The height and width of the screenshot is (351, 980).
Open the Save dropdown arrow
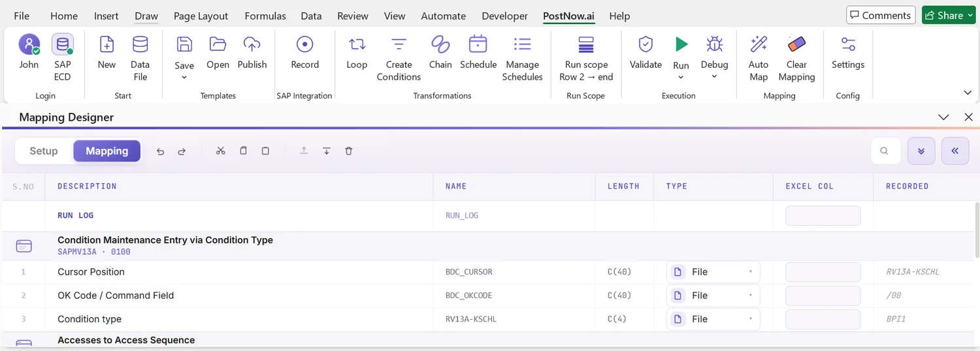tap(184, 78)
